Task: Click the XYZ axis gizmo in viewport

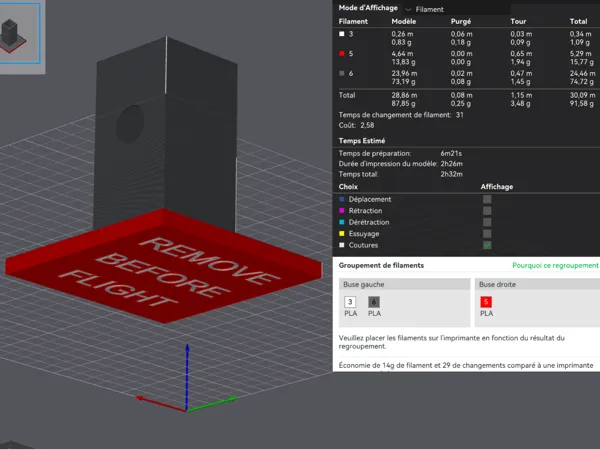Action: 187,379
